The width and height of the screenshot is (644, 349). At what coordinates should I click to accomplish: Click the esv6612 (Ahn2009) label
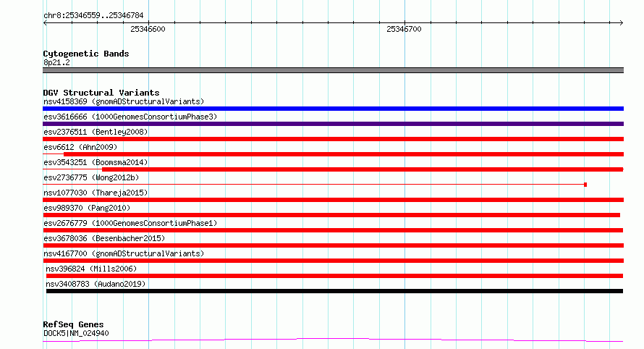(x=80, y=147)
